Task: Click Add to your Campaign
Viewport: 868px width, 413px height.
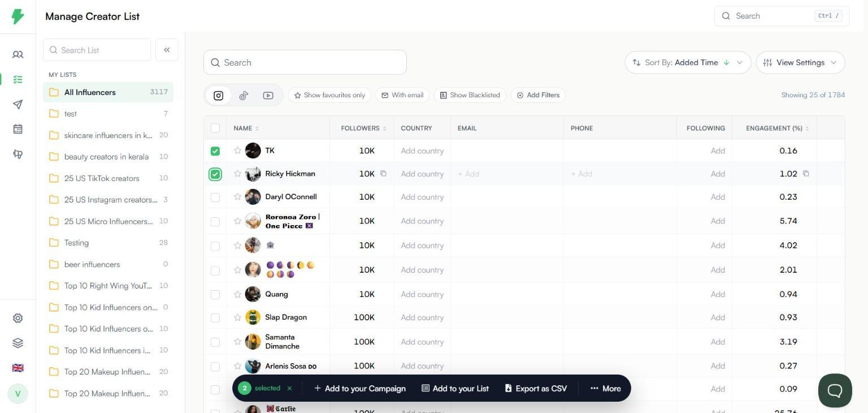Action: coord(360,388)
